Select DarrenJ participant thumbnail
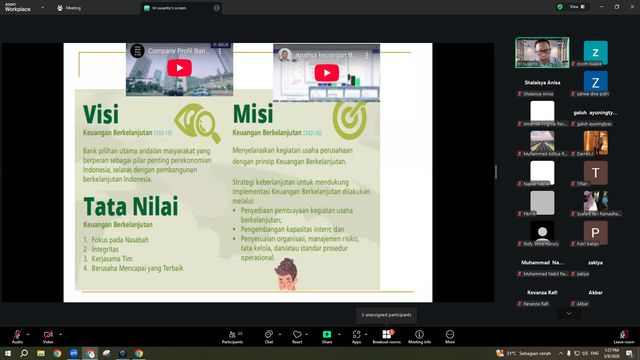This screenshot has height=360, width=640. pos(596,143)
